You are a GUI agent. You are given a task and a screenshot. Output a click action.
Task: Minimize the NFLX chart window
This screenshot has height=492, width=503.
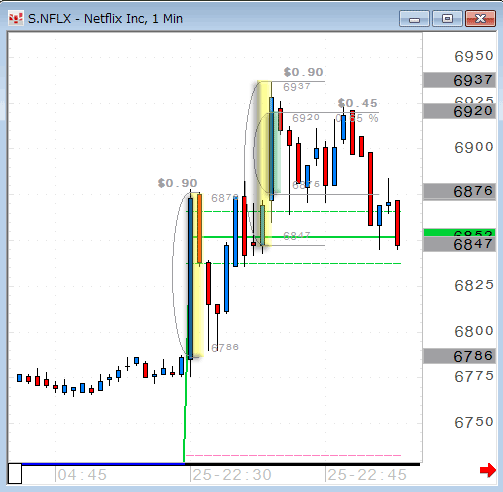(x=414, y=18)
